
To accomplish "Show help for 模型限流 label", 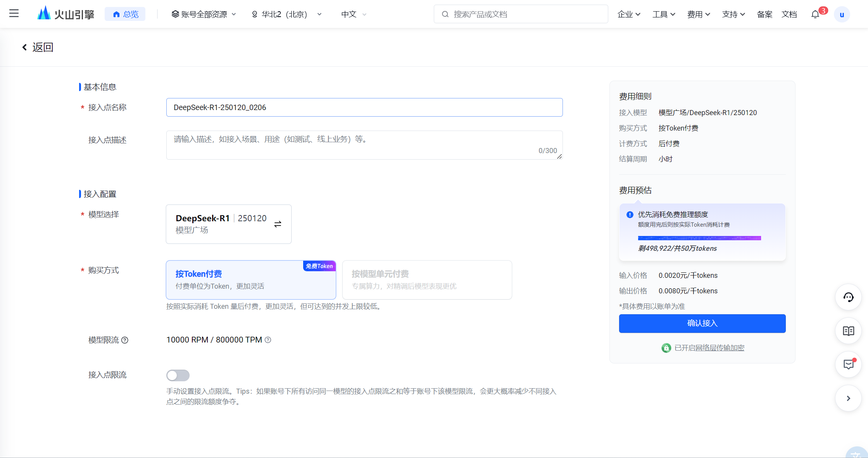I will pyautogui.click(x=125, y=340).
